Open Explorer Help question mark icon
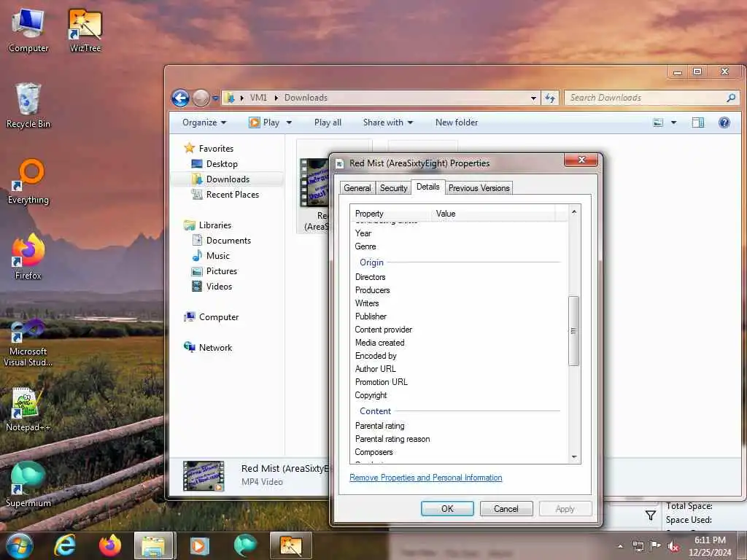 click(724, 122)
